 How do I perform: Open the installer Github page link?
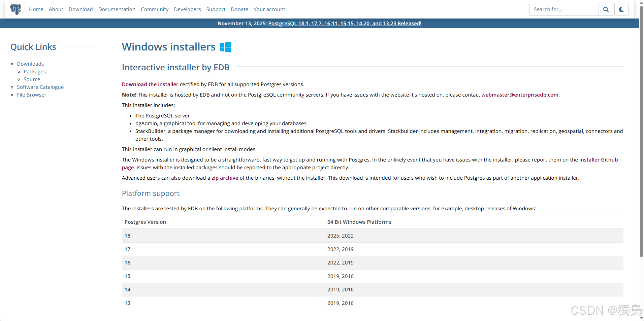click(x=599, y=159)
